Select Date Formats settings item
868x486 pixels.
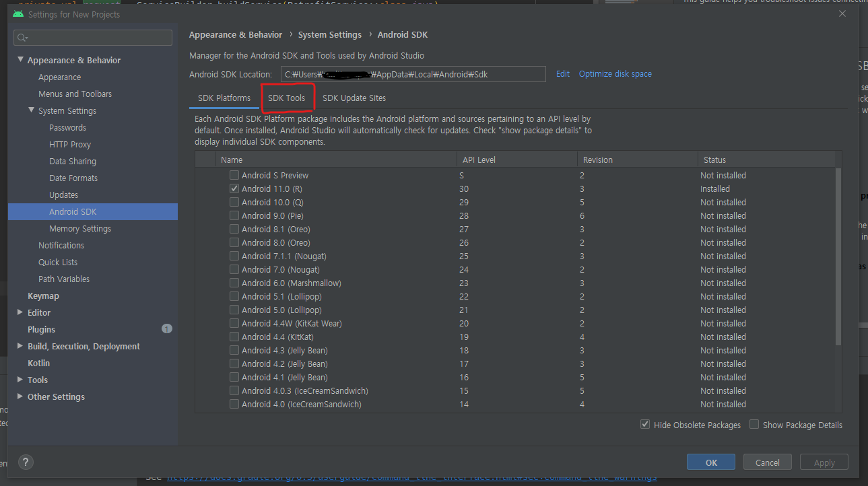tap(73, 178)
